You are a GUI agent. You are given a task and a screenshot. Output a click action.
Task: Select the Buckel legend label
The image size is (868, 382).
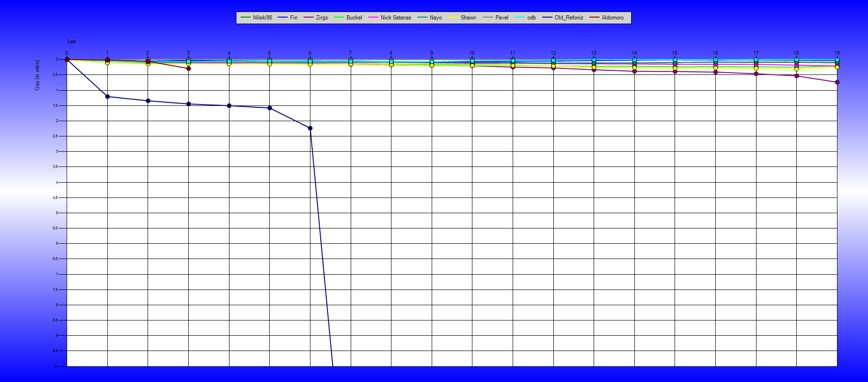(354, 18)
